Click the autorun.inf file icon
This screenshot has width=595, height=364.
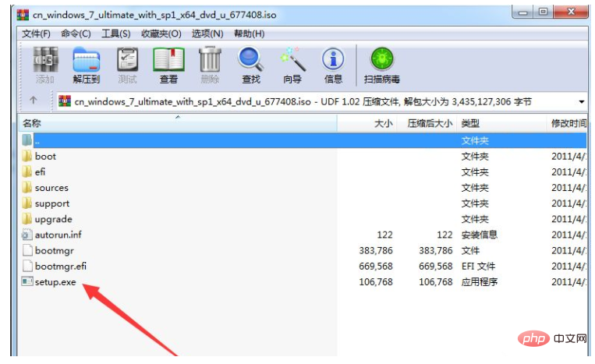(27, 235)
